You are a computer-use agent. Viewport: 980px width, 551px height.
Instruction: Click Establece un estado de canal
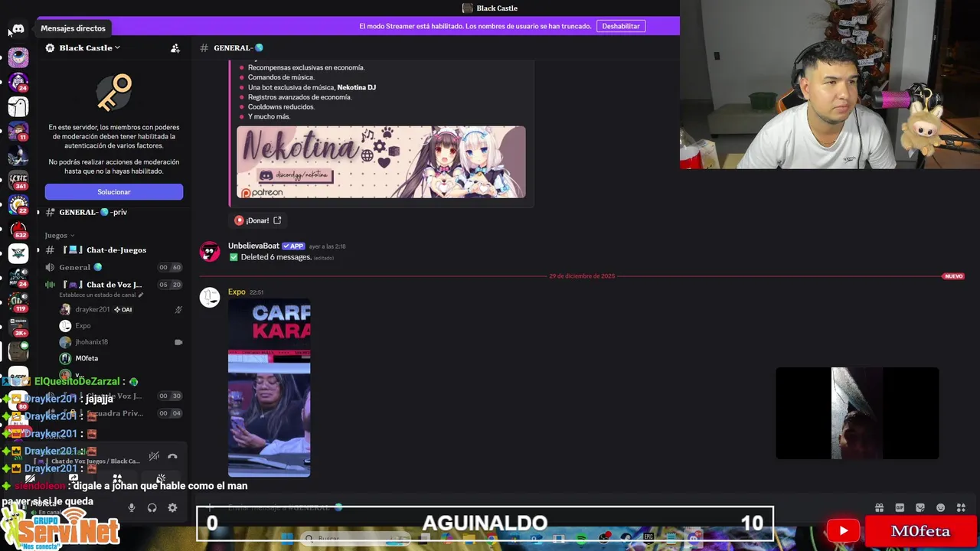(97, 295)
